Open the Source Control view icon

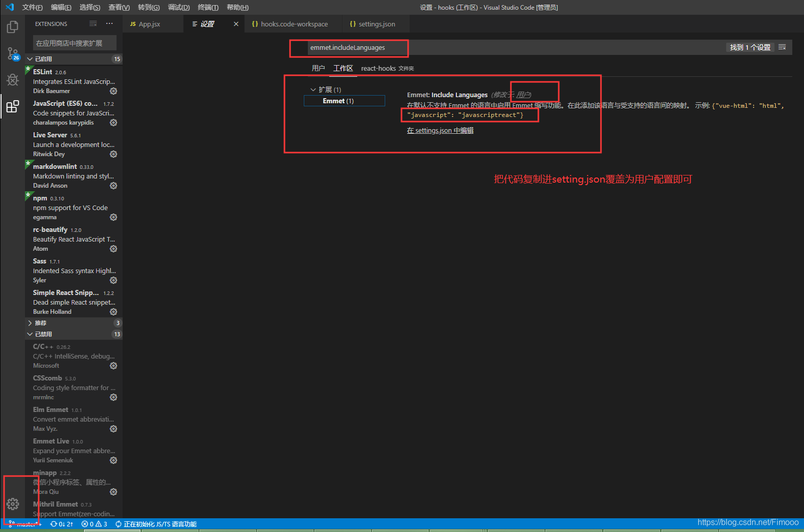13,53
